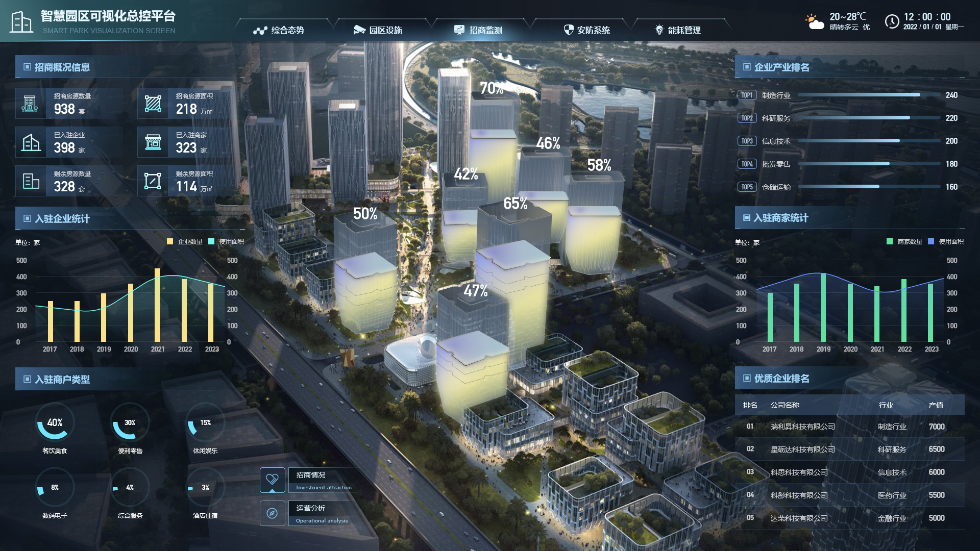The image size is (980, 551).
Task: Click the 入驻商家统计 panel header icon
Action: pos(747,218)
